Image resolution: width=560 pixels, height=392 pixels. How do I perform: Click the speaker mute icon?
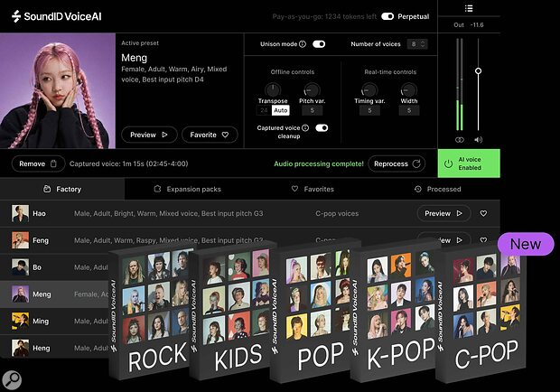tap(478, 140)
